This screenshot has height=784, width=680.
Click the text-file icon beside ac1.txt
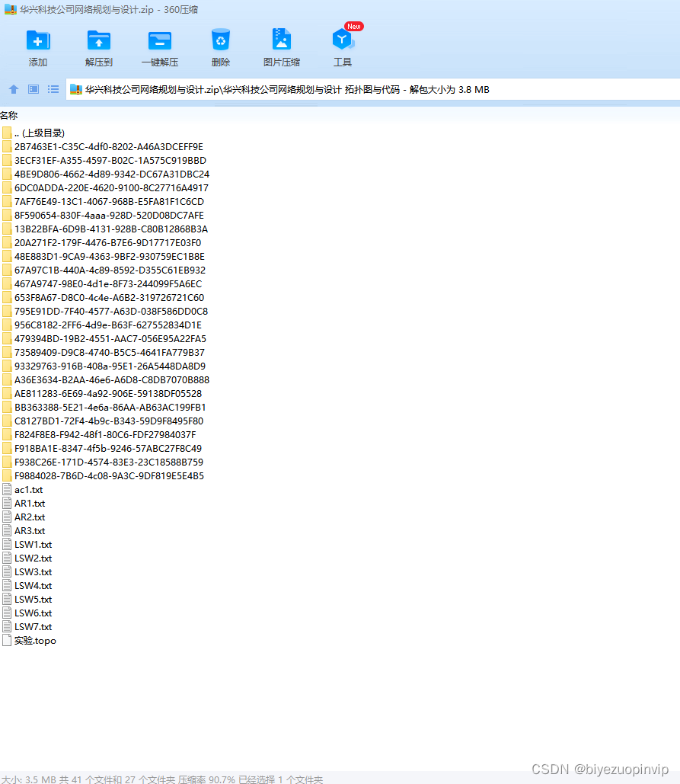(x=7, y=489)
